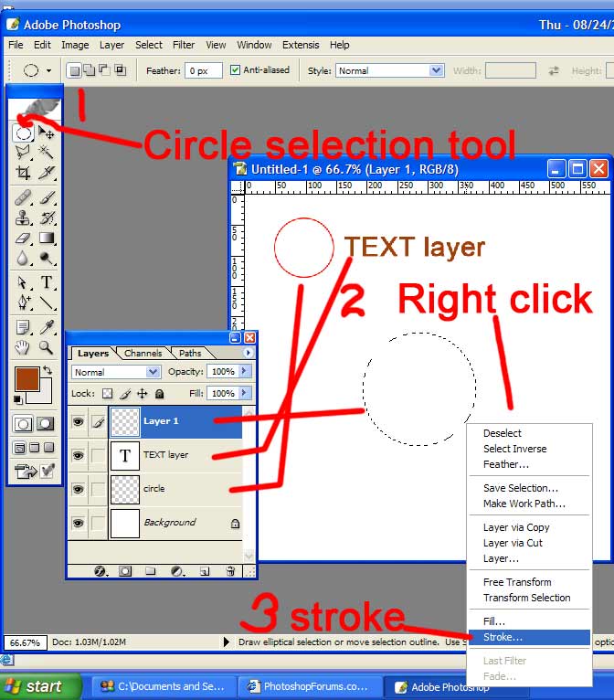Select the Elliptical Marquee tool
This screenshot has height=700, width=614.
click(24, 133)
